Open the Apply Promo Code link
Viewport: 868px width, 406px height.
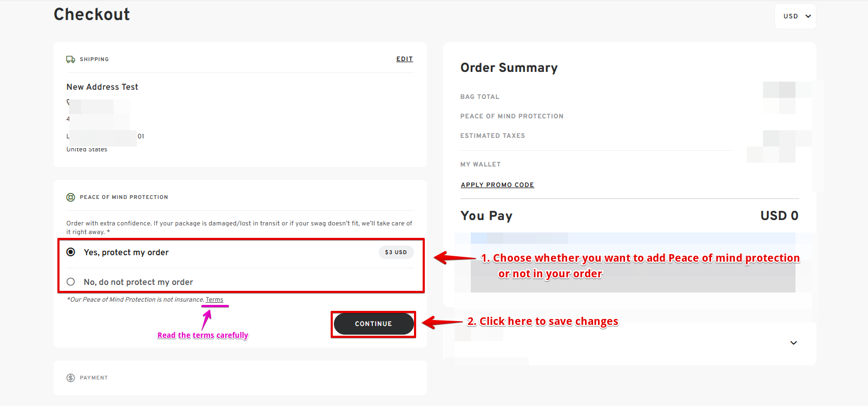(x=497, y=185)
